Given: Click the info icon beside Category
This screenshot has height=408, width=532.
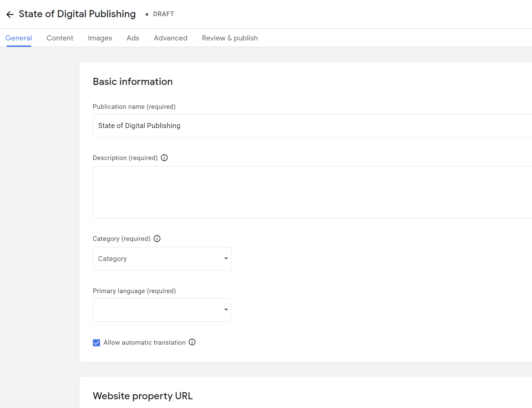Looking at the screenshot, I should pos(157,239).
